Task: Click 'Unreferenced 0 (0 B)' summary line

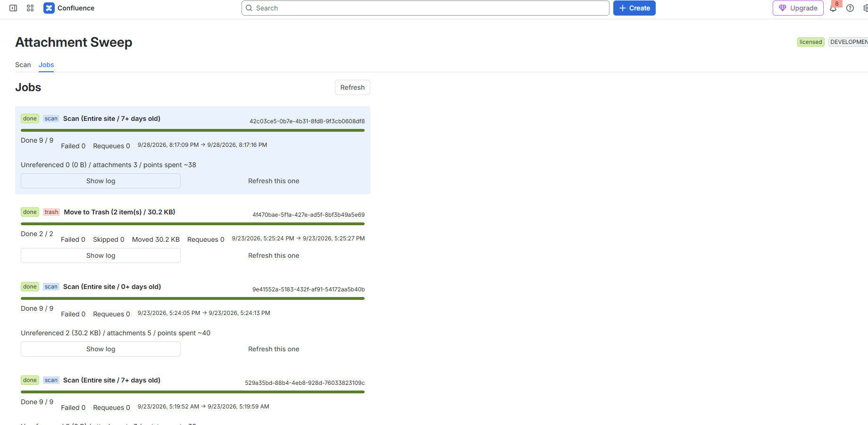Action: 108,165
